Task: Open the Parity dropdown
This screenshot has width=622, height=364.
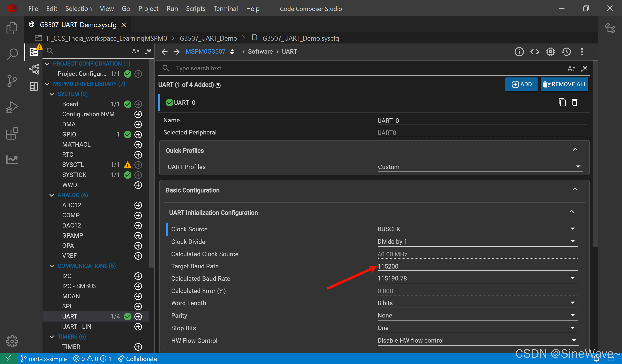Action: coord(477,315)
